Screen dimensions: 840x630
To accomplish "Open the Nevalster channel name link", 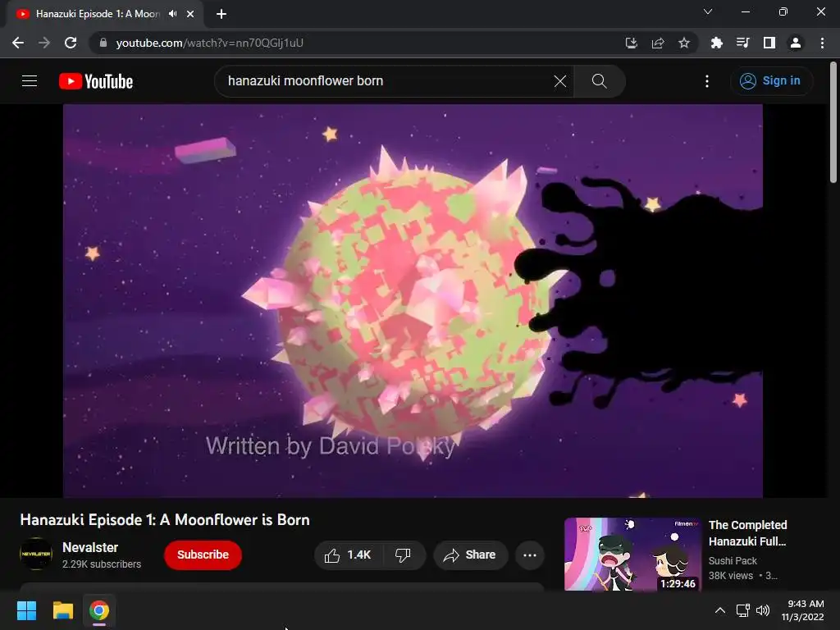I will (x=90, y=547).
